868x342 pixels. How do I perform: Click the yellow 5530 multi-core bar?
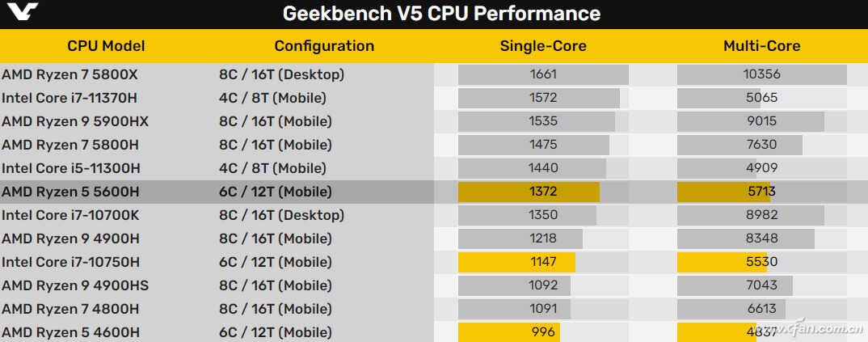click(722, 262)
